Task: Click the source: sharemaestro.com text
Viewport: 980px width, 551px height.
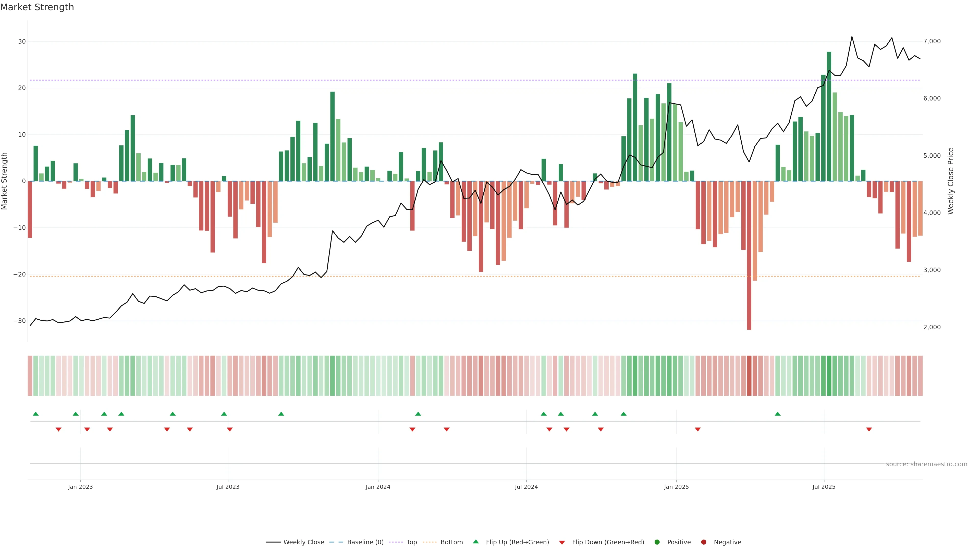Action: [x=926, y=464]
